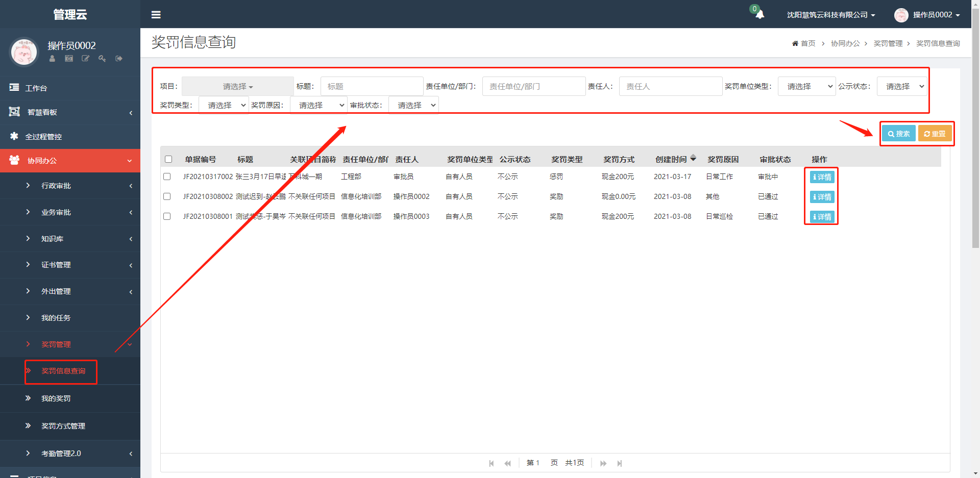Open 我的奖罚 menu item
This screenshot has height=478, width=980.
pos(70,398)
